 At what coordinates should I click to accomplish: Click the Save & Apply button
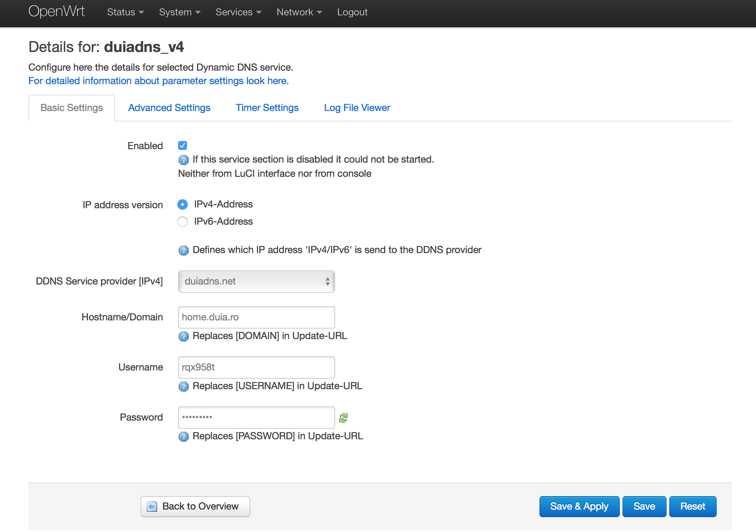[579, 507]
